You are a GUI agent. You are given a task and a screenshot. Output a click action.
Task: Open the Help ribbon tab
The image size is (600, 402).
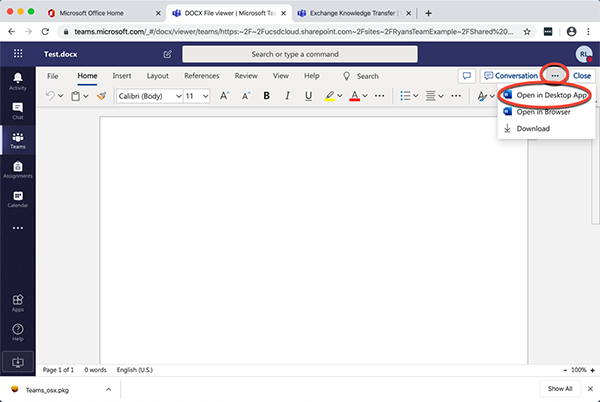pos(312,76)
